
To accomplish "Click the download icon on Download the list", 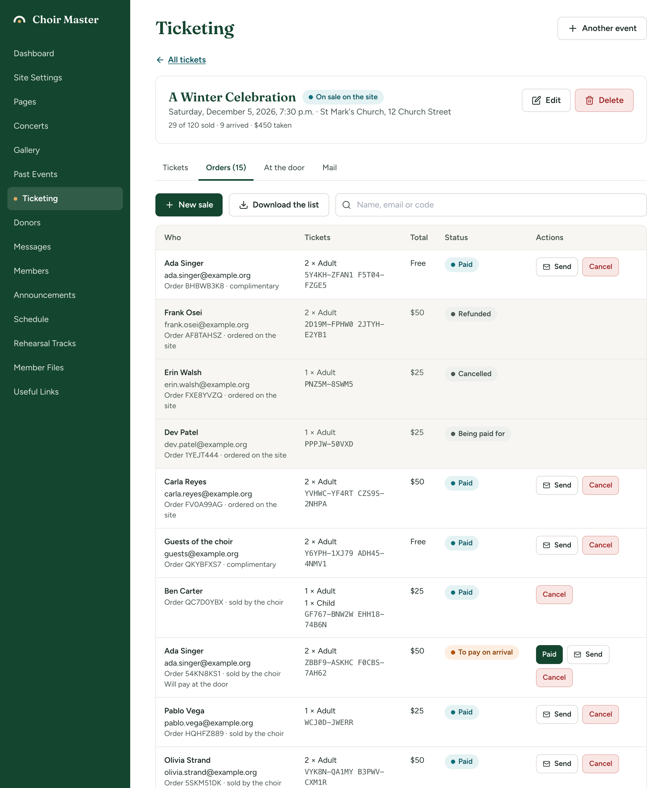I will coord(244,205).
